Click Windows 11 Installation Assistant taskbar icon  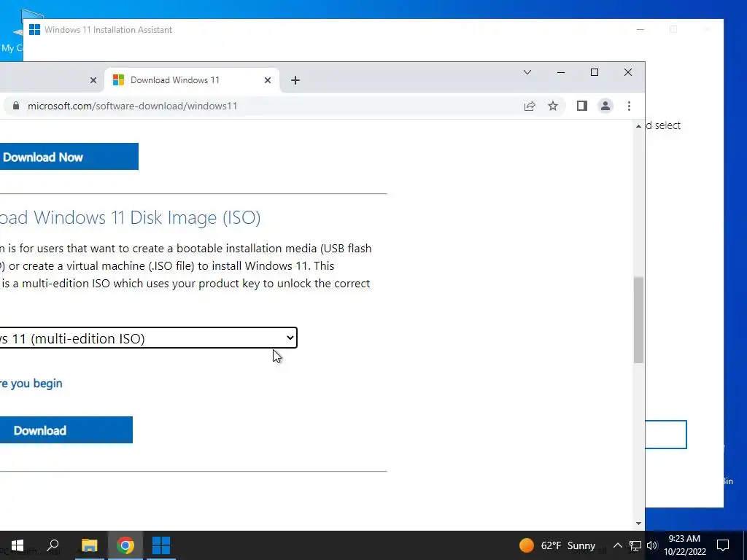click(x=161, y=545)
